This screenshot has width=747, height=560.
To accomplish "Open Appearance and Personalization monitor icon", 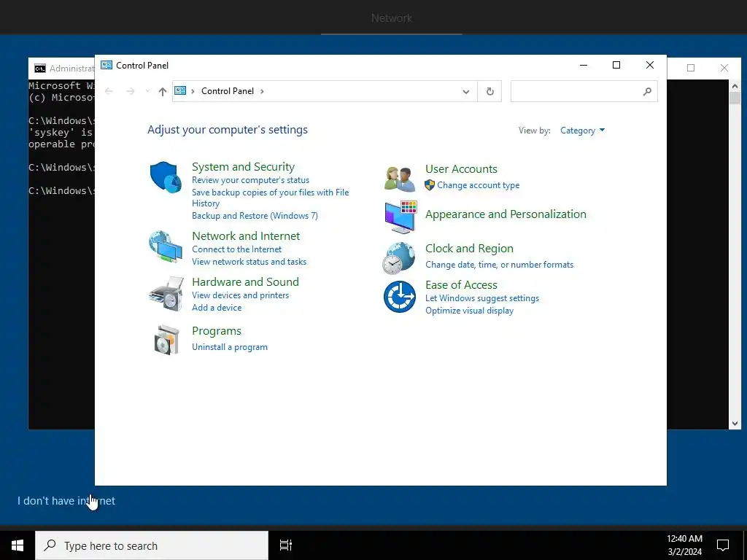I will (x=400, y=217).
